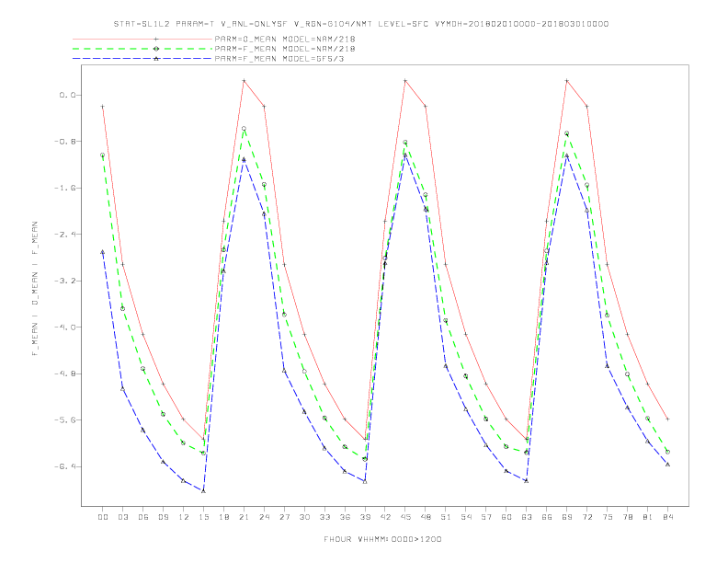Click x-axis tick label 75
The height and width of the screenshot is (563, 728).
(608, 517)
